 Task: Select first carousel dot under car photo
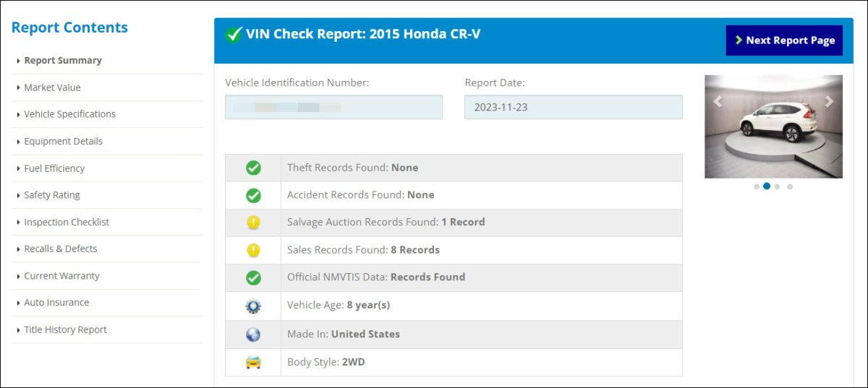757,186
